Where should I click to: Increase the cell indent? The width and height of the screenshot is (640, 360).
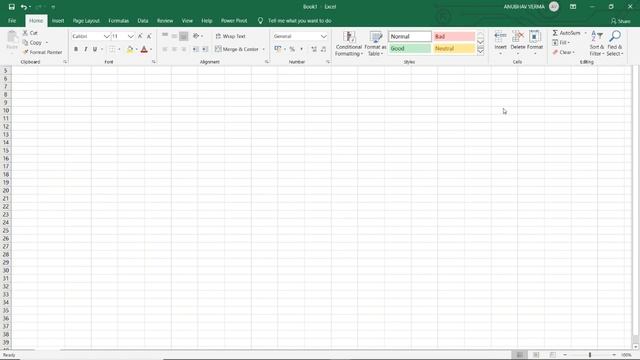click(205, 49)
